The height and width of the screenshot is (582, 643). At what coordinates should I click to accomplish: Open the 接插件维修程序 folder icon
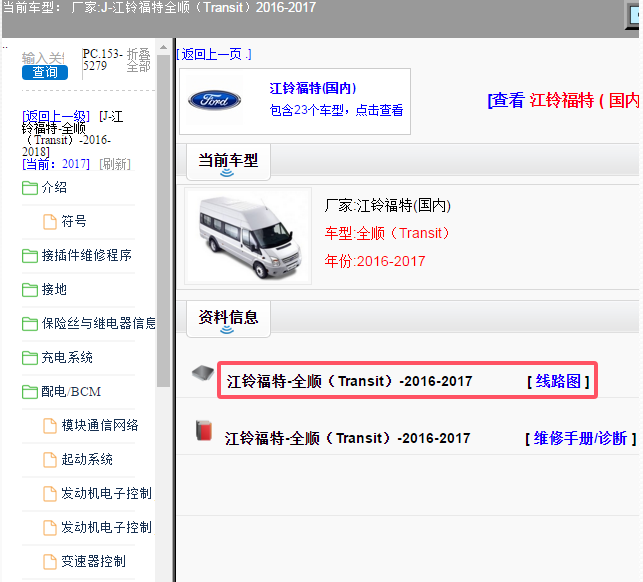pyautogui.click(x=30, y=256)
